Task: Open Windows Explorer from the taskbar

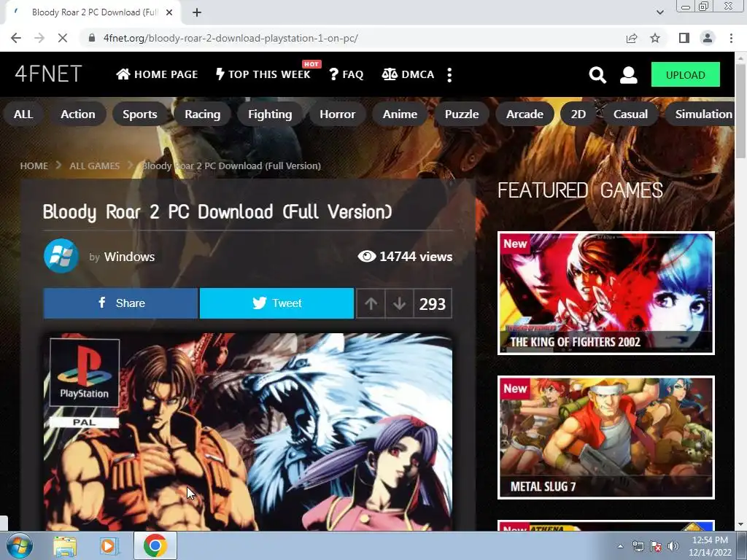Action: click(65, 545)
